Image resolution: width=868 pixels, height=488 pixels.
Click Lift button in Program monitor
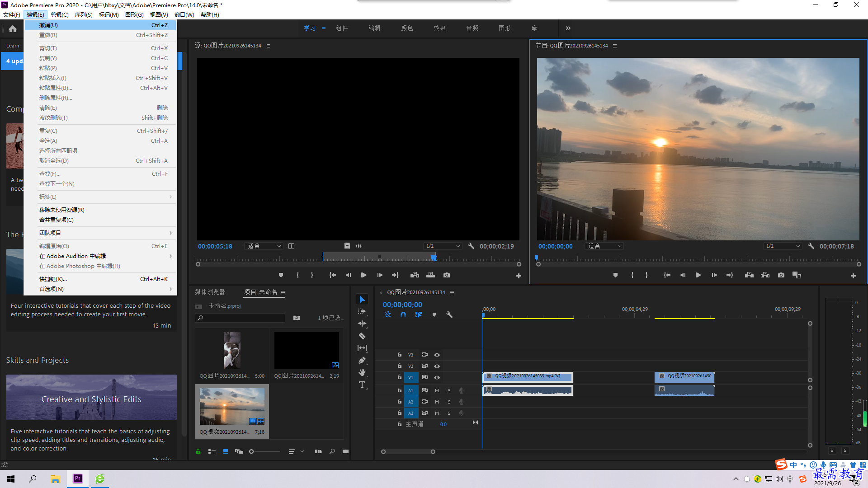click(x=749, y=275)
